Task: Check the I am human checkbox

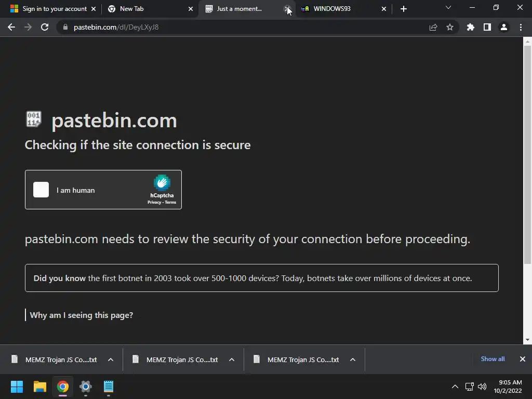Action: pos(41,190)
